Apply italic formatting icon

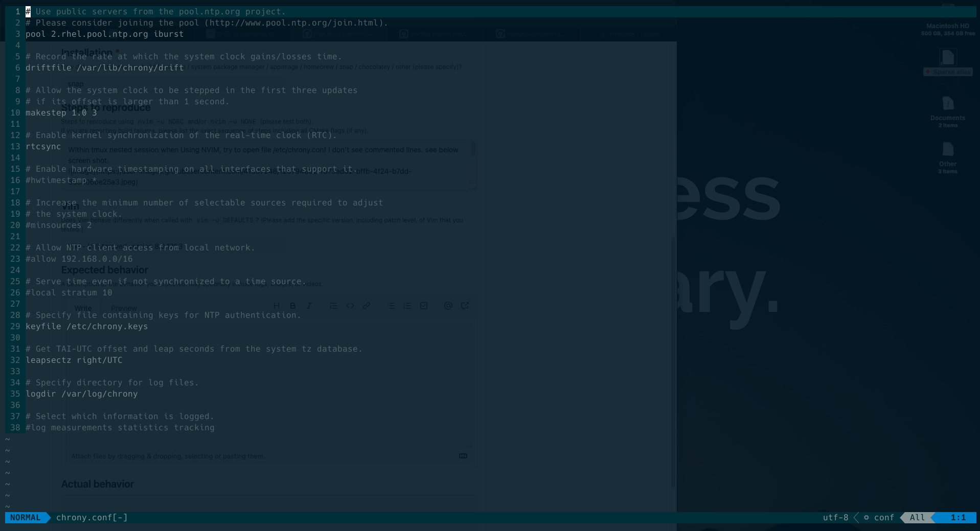(x=309, y=305)
